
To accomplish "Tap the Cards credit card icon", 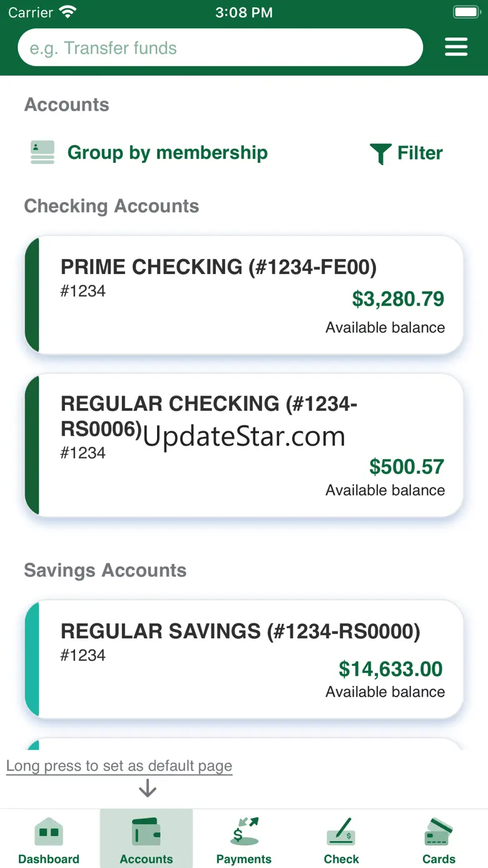I will tap(439, 832).
